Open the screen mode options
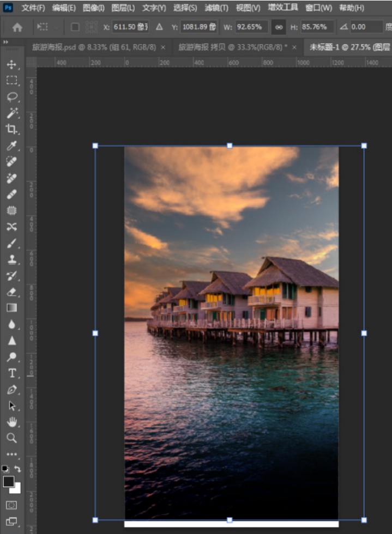 [11, 521]
